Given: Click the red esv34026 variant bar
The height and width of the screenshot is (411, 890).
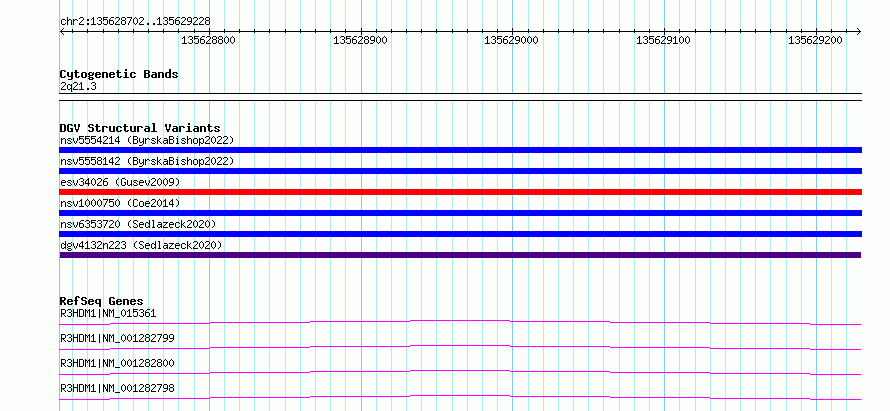Looking at the screenshot, I should pos(460,192).
